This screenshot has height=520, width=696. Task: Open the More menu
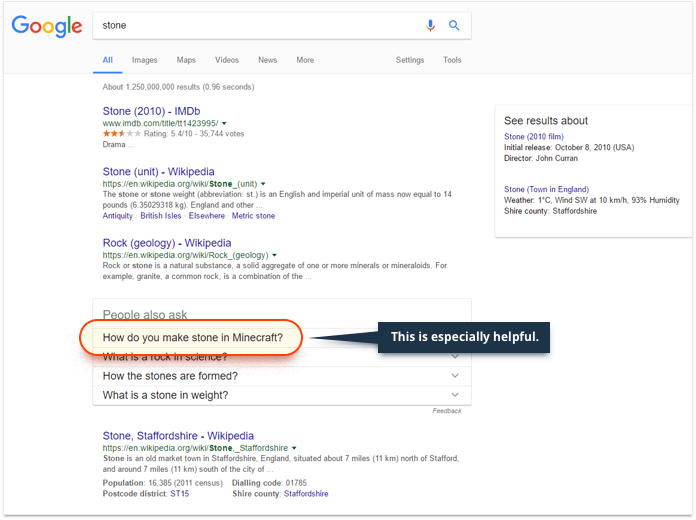pos(305,60)
